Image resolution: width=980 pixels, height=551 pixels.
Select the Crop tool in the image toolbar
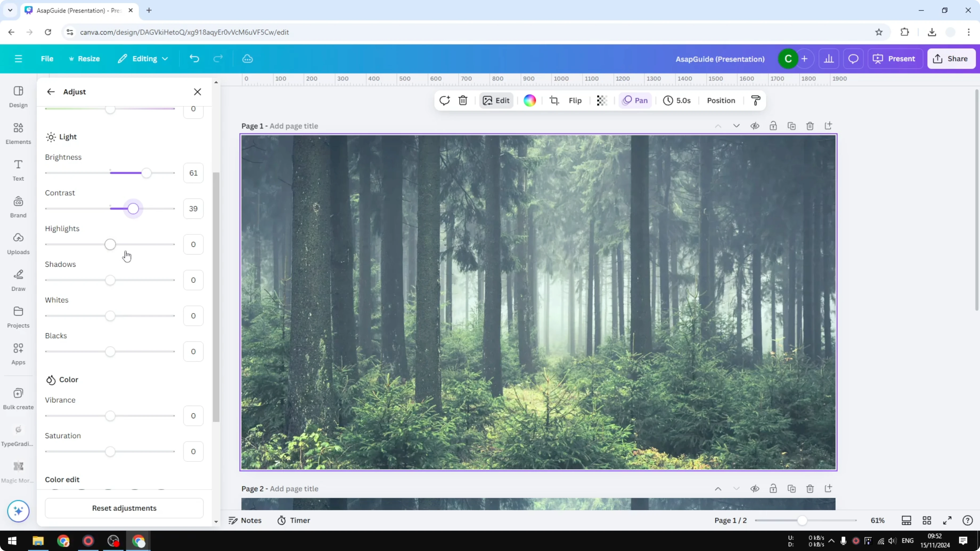point(554,100)
